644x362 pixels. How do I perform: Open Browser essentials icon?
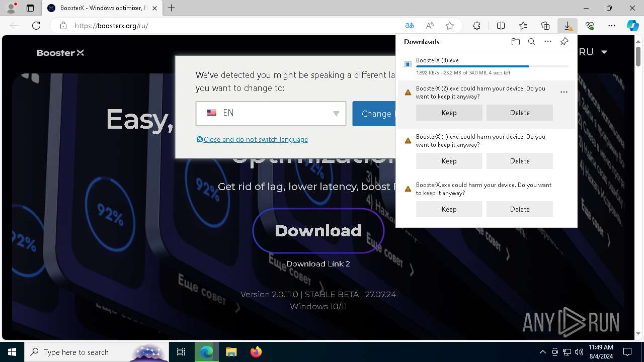coord(590,26)
